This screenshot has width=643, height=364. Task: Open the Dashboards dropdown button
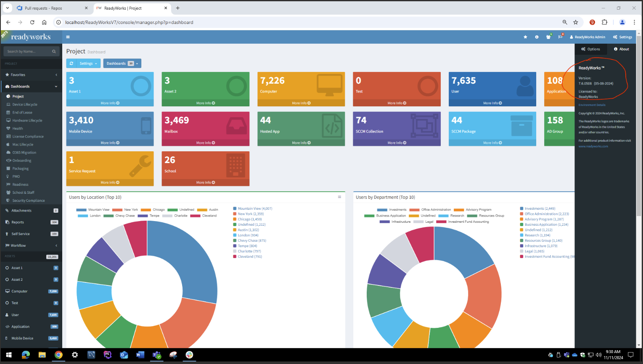(x=122, y=63)
